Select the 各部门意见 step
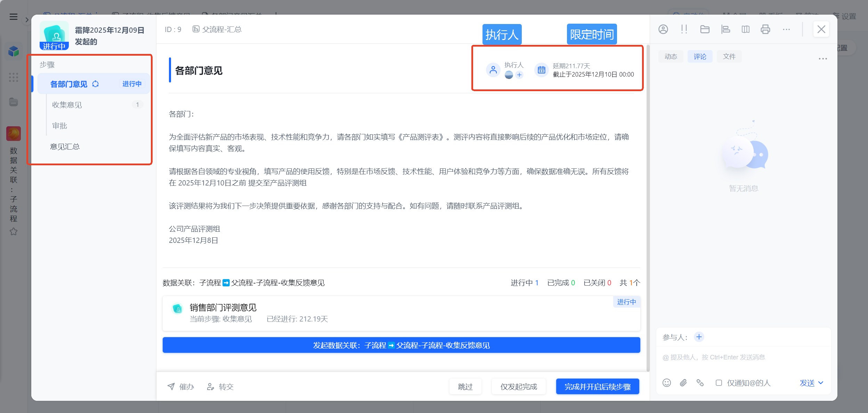Viewport: 868px width, 413px height. (94, 84)
